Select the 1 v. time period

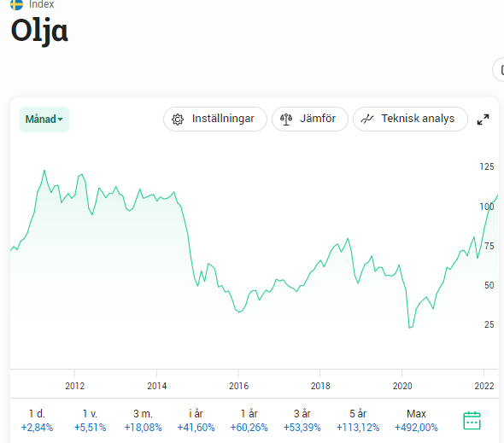pyautogui.click(x=90, y=421)
